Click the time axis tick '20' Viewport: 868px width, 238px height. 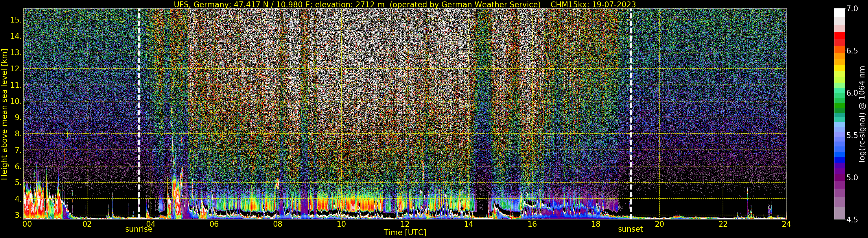click(659, 224)
